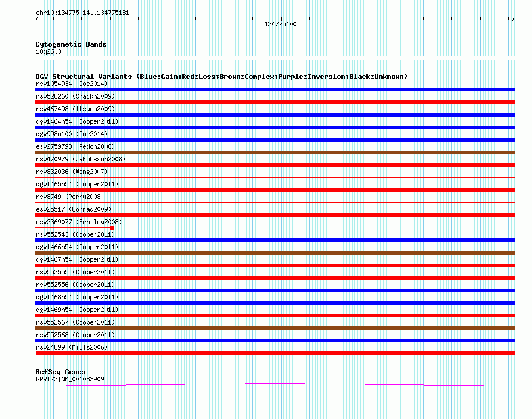Click the magenta GPR123 gene line

(275, 384)
